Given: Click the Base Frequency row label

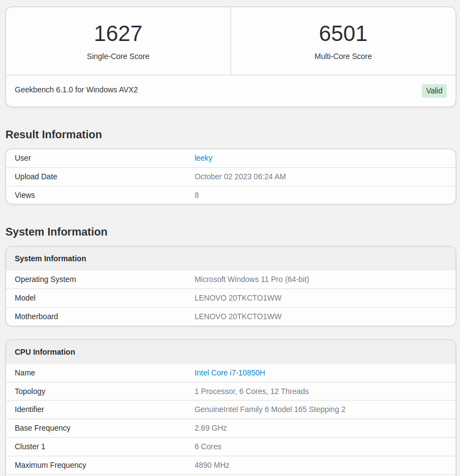Looking at the screenshot, I should point(43,428).
